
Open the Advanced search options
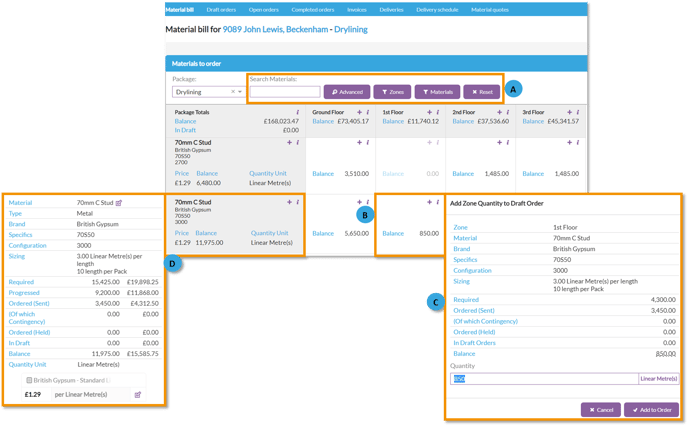click(x=346, y=91)
